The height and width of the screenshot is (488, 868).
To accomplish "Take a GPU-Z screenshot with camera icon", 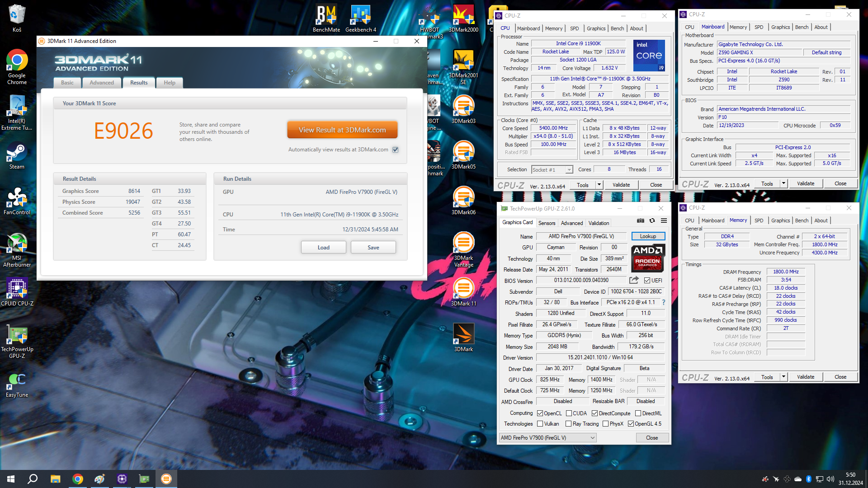I will tap(641, 221).
